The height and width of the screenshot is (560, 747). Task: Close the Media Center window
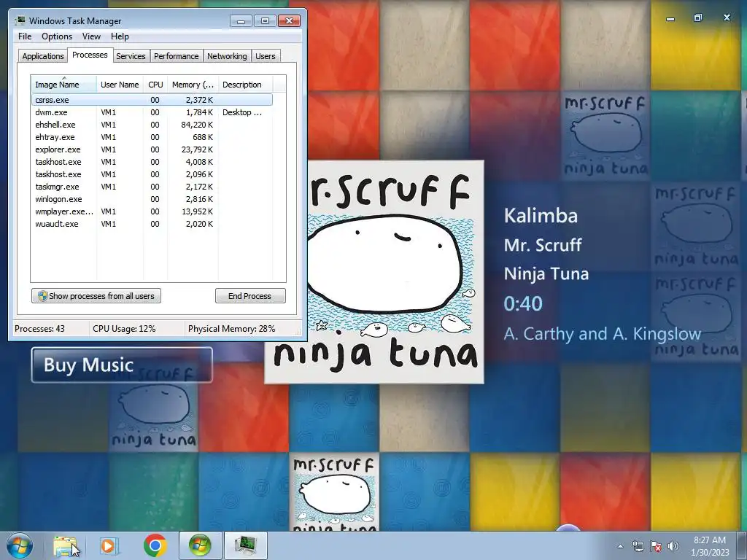(x=727, y=17)
